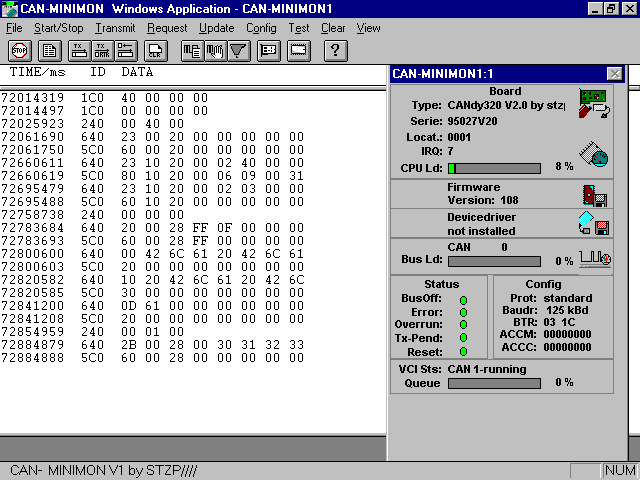Click the Queue progress bar
Viewport: 640px width, 480px height.
click(494, 383)
